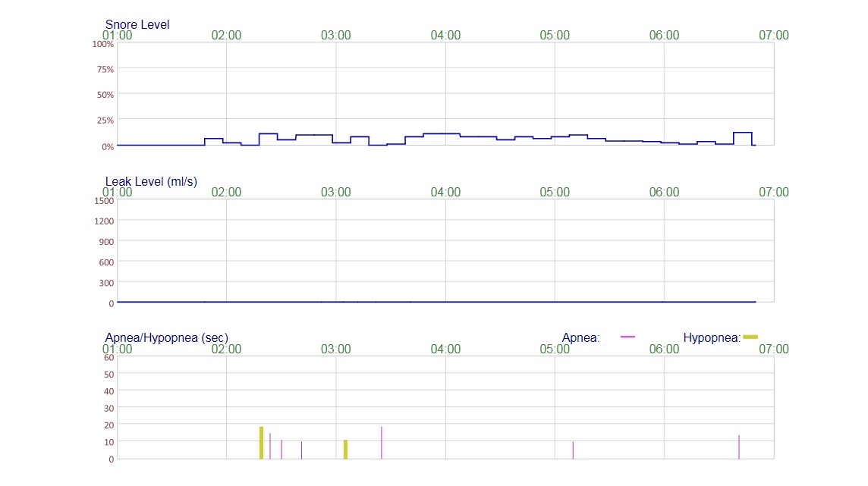Screen dimensions: 868x486
Task: Click the magenta Apnea legend swatch
Action: 627,337
